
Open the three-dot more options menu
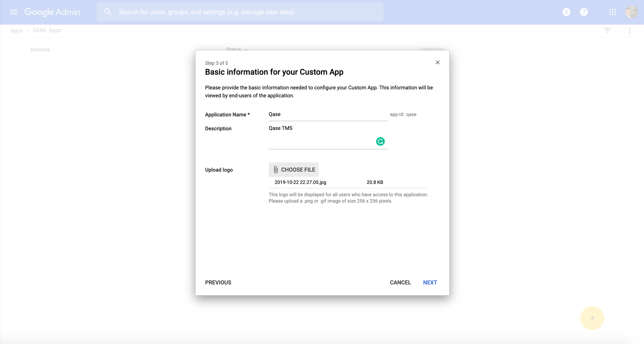(629, 30)
